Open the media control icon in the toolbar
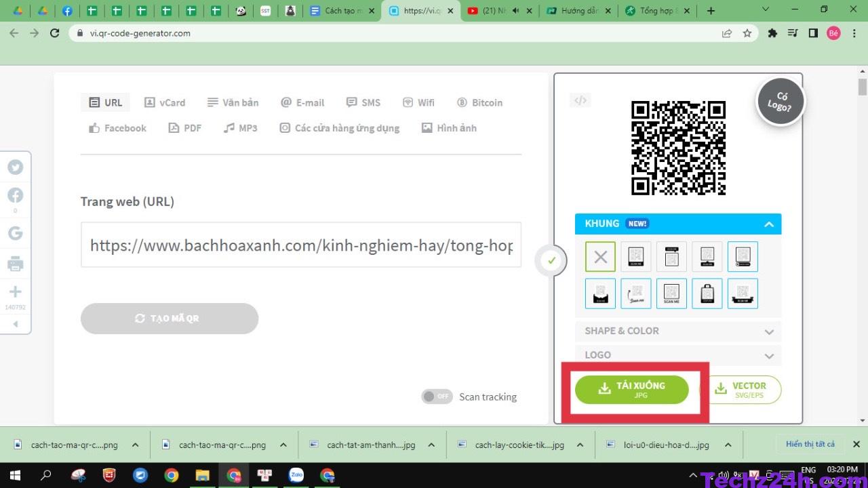Screen dimensions: 868x488 pos(792,33)
